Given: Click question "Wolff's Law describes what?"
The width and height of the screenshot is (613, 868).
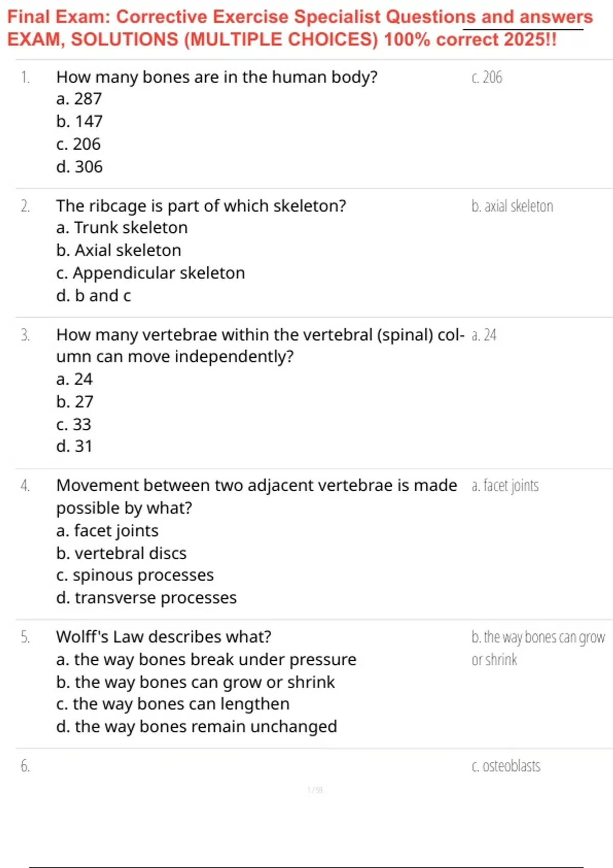Looking at the screenshot, I should coord(163,637).
